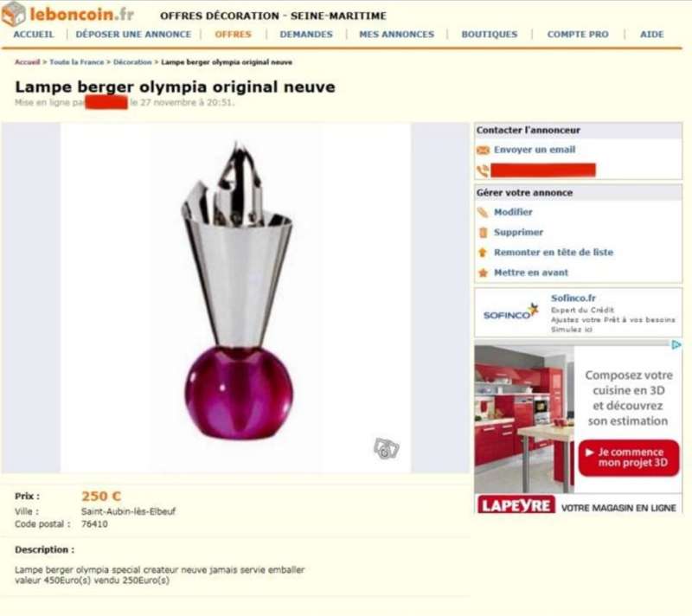Click the phone icon beside hidden number
The height and width of the screenshot is (616, 692).
click(x=483, y=170)
